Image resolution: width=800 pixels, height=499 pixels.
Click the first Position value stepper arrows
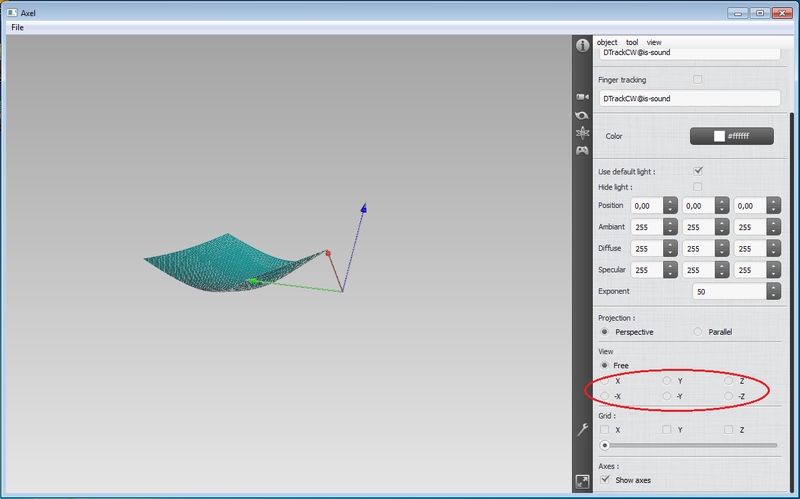click(x=669, y=205)
